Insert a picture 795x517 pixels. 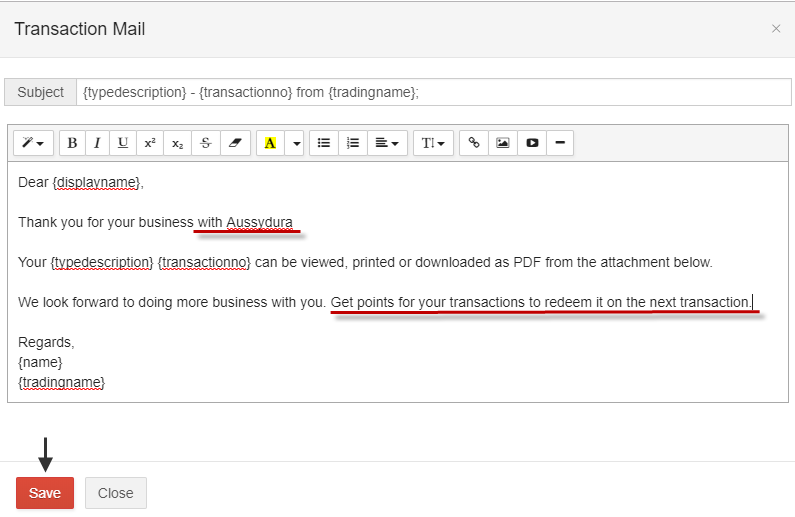pyautogui.click(x=502, y=143)
